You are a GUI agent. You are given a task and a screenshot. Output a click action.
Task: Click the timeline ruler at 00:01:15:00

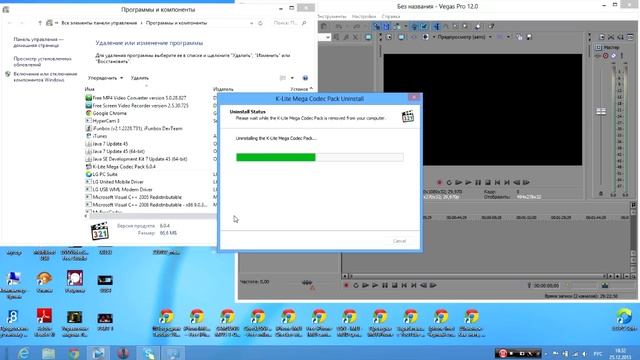pyautogui.click(x=526, y=218)
